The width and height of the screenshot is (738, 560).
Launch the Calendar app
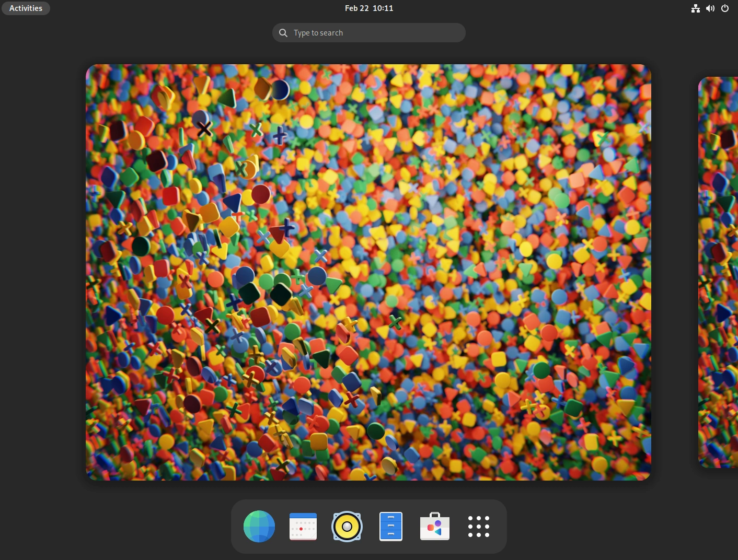303,526
